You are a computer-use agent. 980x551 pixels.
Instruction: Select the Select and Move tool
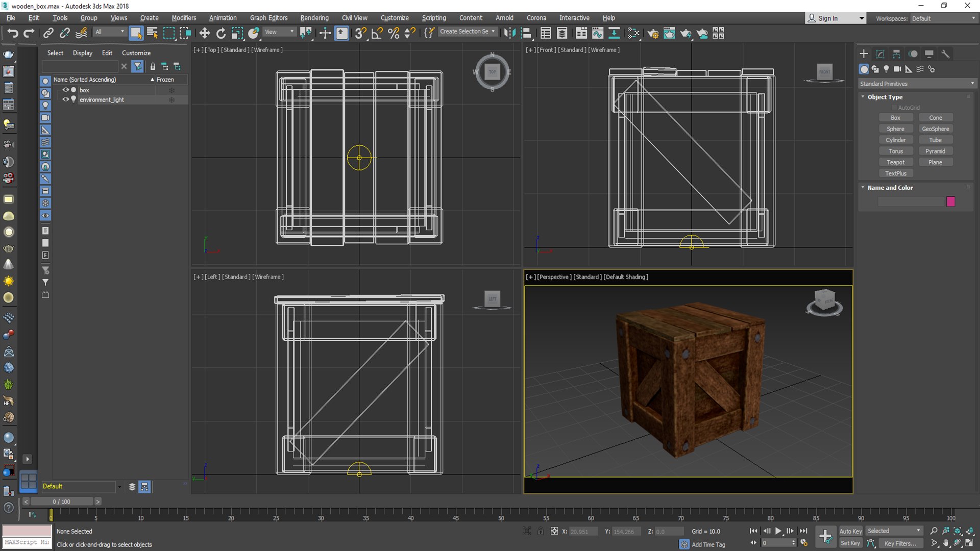[204, 33]
